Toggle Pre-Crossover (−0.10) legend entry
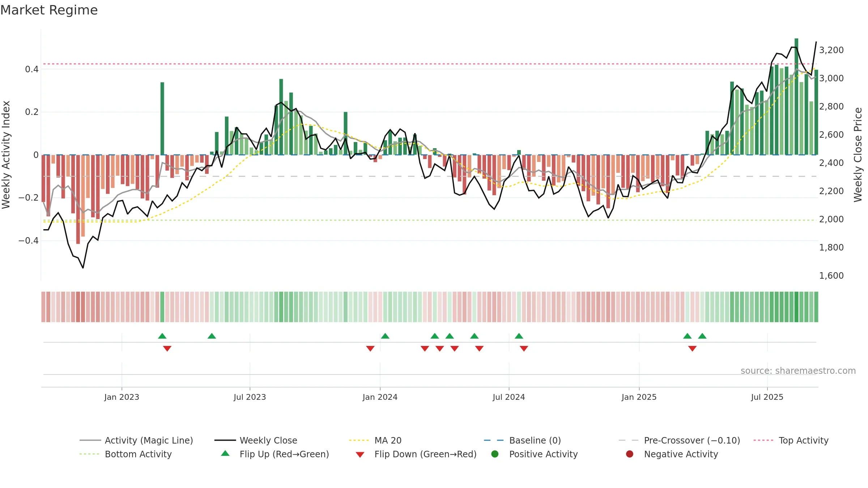Image resolution: width=868 pixels, height=488 pixels. point(679,440)
